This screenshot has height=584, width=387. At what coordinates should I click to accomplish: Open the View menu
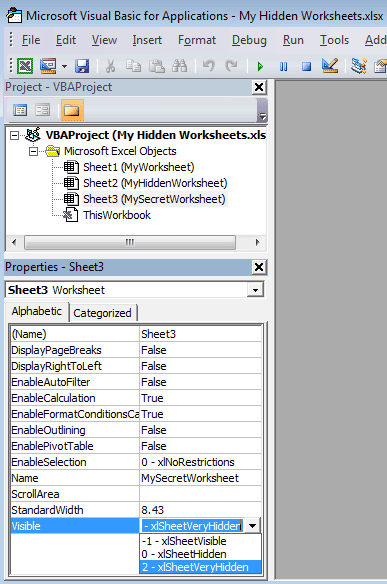coord(104,40)
